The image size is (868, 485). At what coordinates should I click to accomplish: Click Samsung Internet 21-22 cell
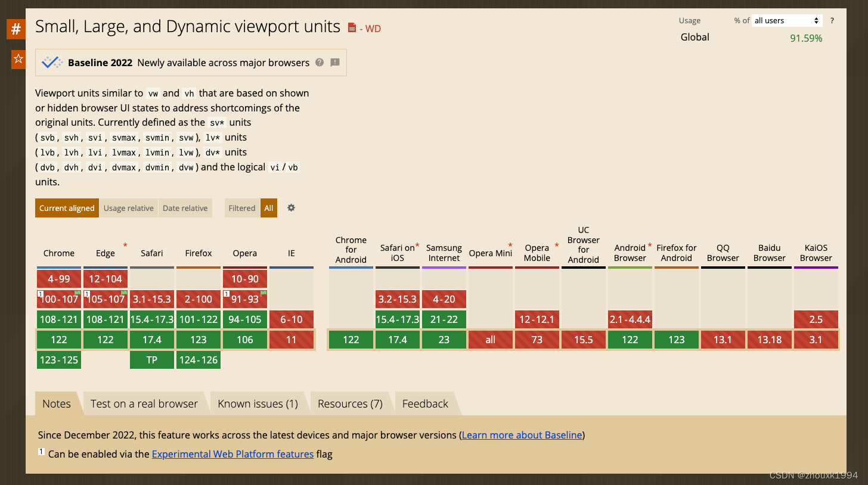[x=444, y=319]
